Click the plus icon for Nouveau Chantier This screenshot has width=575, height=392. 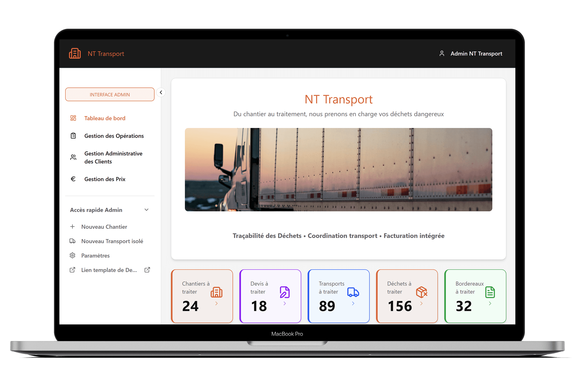(72, 226)
